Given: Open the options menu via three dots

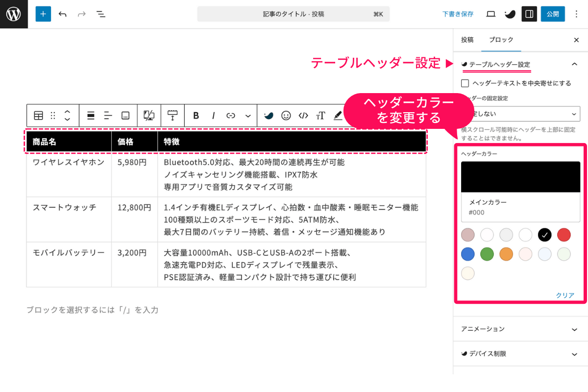Looking at the screenshot, I should 576,14.
